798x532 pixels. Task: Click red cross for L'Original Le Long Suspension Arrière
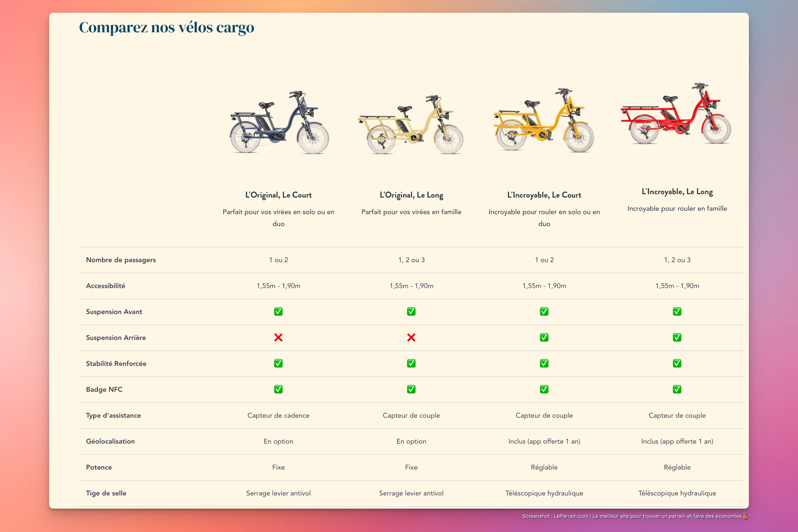(x=411, y=338)
